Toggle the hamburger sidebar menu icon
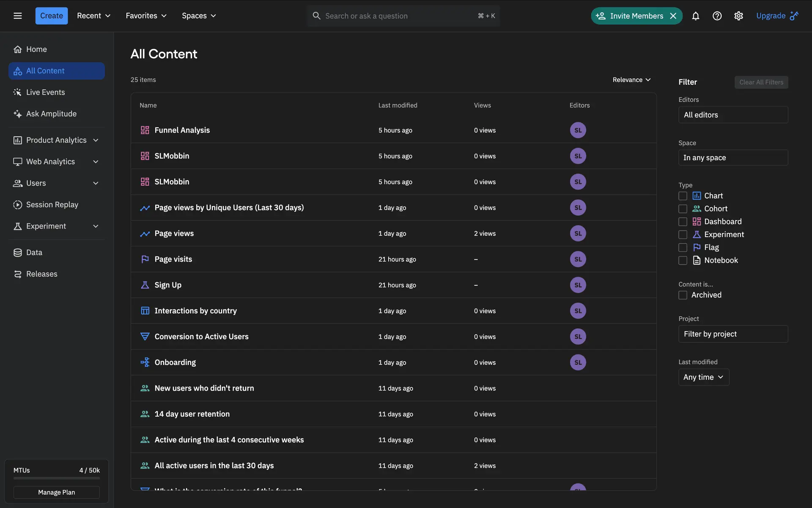 pos(17,16)
